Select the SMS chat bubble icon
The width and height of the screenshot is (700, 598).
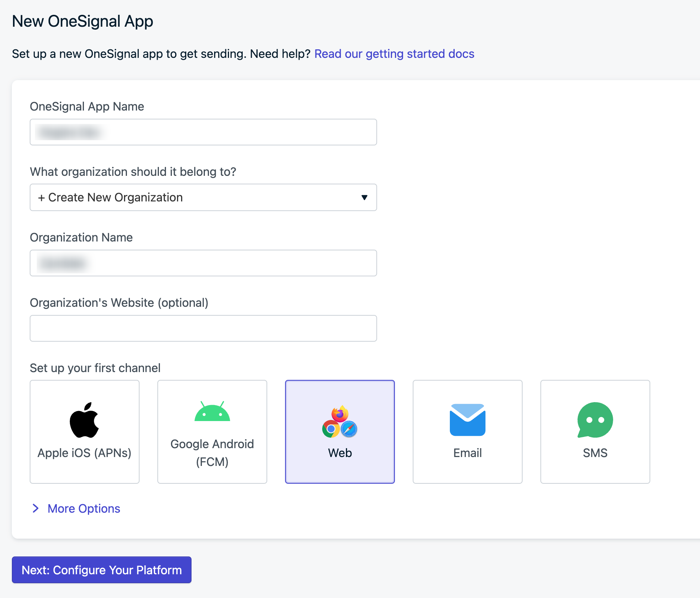pyautogui.click(x=595, y=420)
